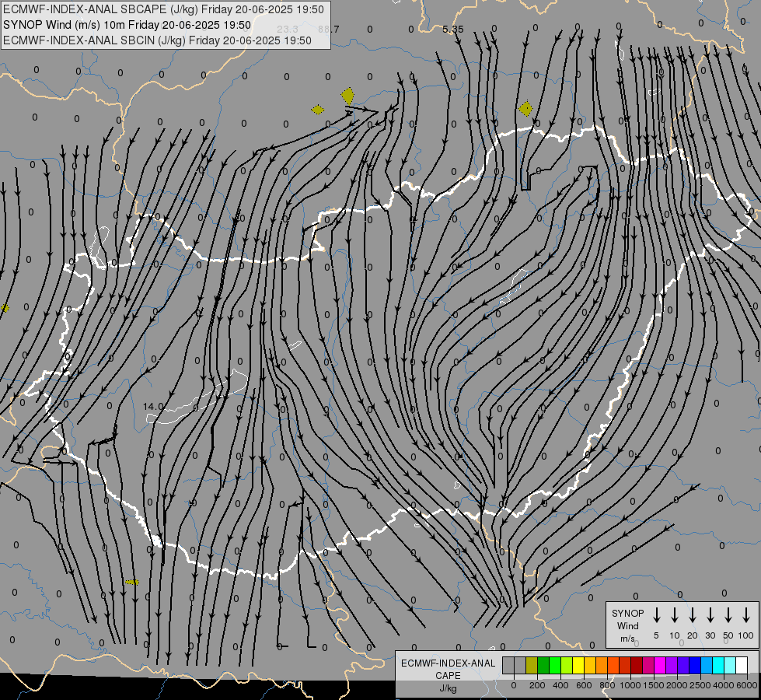Click the 88.7 value near the header
This screenshot has height=700, width=761.
(x=329, y=30)
